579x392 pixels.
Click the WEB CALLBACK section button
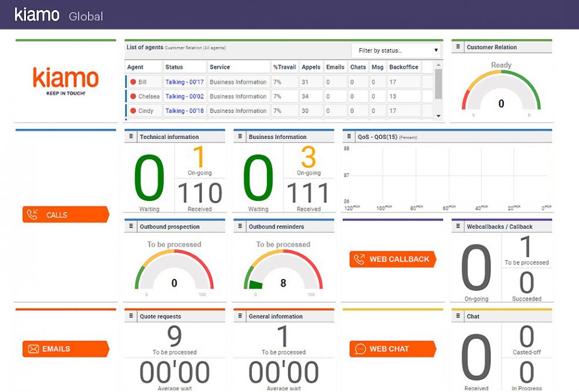[393, 259]
